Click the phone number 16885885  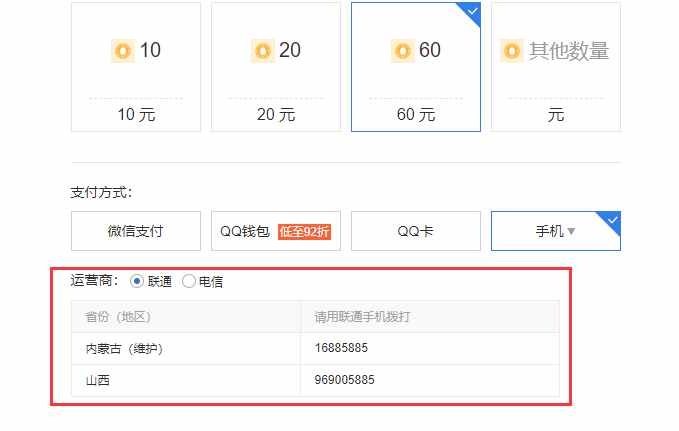point(341,348)
